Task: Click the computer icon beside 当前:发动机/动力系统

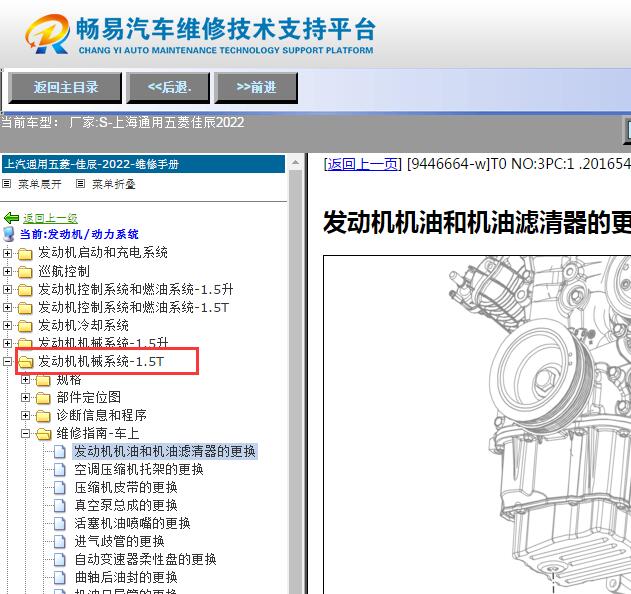Action: click(8, 234)
